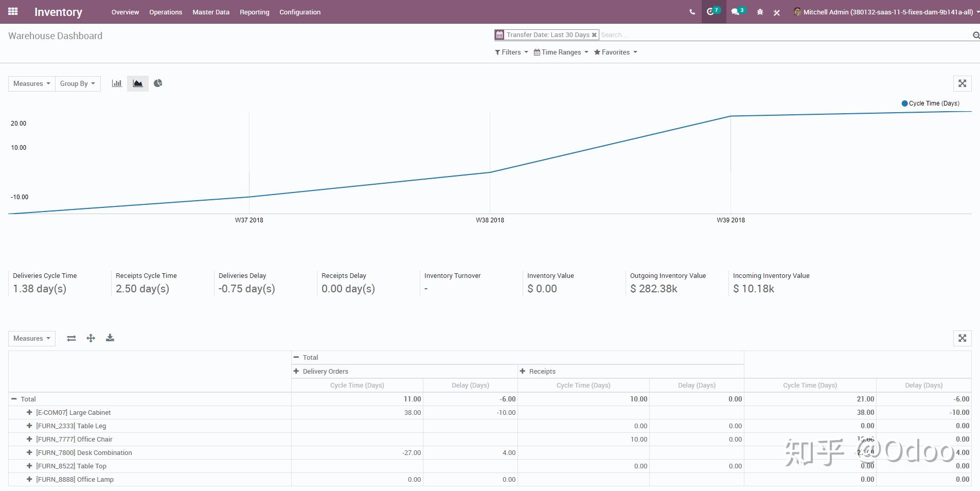
Task: Switch the chart to bar chart view
Action: pyautogui.click(x=117, y=83)
